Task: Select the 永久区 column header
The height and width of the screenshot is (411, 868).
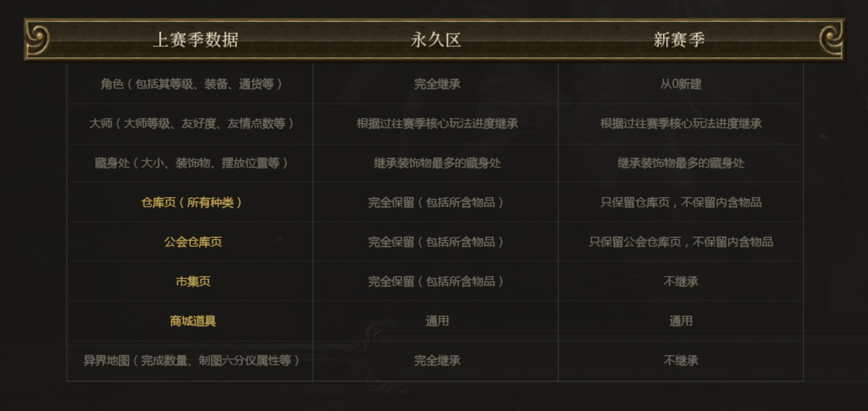Action: coord(436,40)
